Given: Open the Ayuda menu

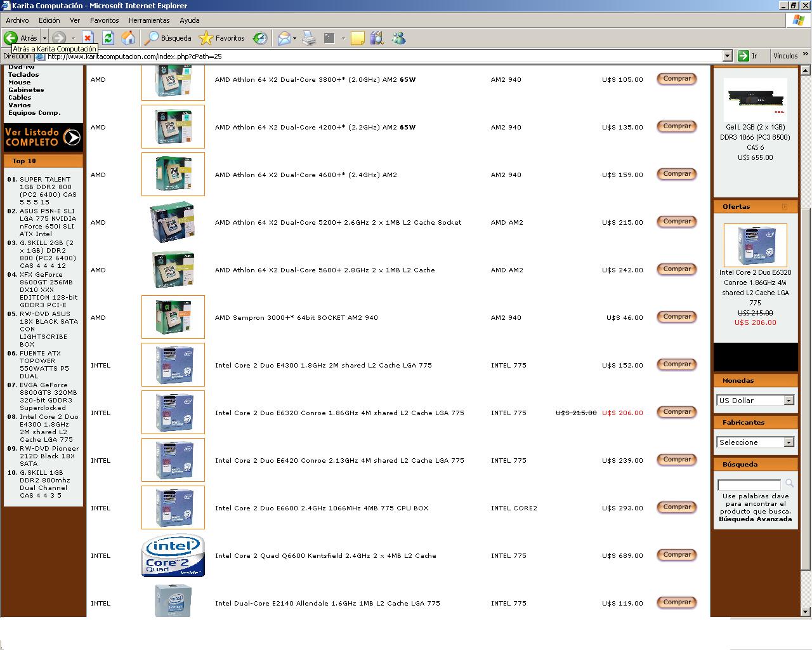Looking at the screenshot, I should click(x=190, y=20).
